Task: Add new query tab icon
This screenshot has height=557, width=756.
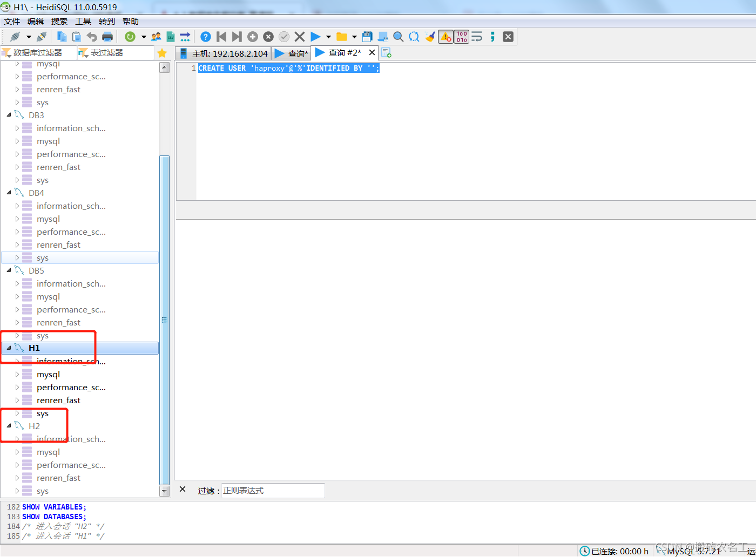Action: coord(386,52)
